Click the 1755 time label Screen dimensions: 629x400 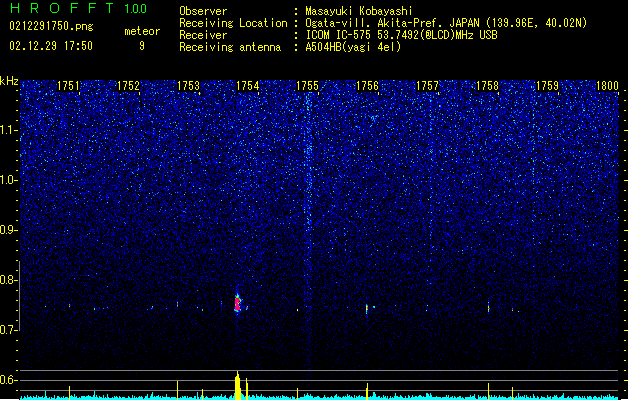pyautogui.click(x=307, y=86)
